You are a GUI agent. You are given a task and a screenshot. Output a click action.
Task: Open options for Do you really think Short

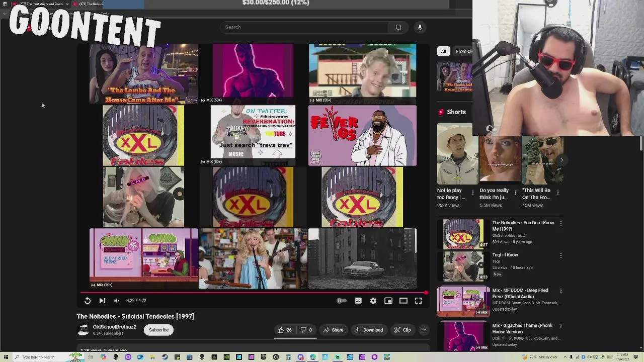pyautogui.click(x=515, y=193)
